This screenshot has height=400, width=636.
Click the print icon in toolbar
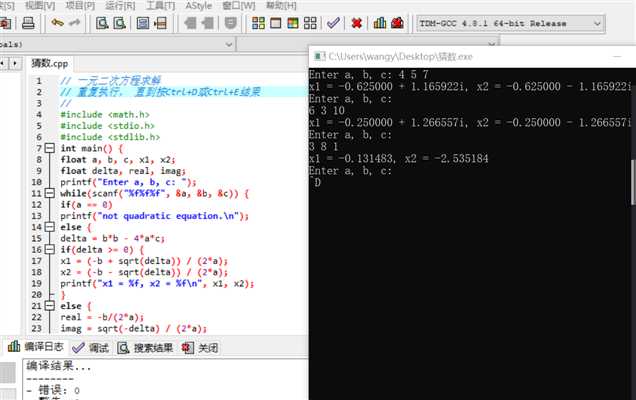point(28,23)
